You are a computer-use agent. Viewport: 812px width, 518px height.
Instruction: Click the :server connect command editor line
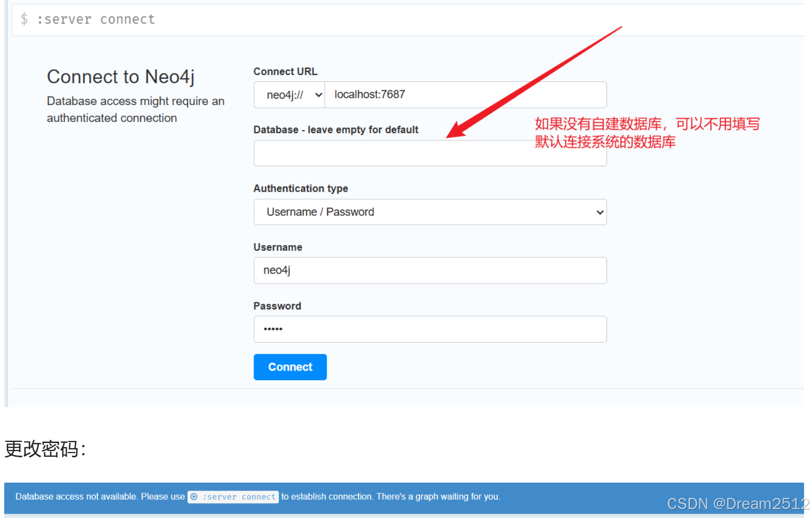(408, 20)
